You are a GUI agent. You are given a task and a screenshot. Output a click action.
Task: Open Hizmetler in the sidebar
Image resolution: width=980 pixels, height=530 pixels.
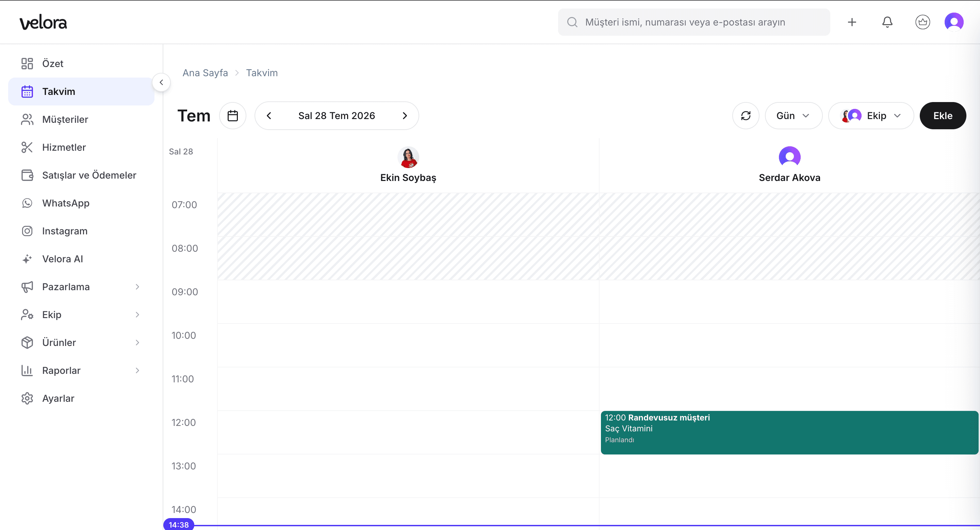pos(81,147)
